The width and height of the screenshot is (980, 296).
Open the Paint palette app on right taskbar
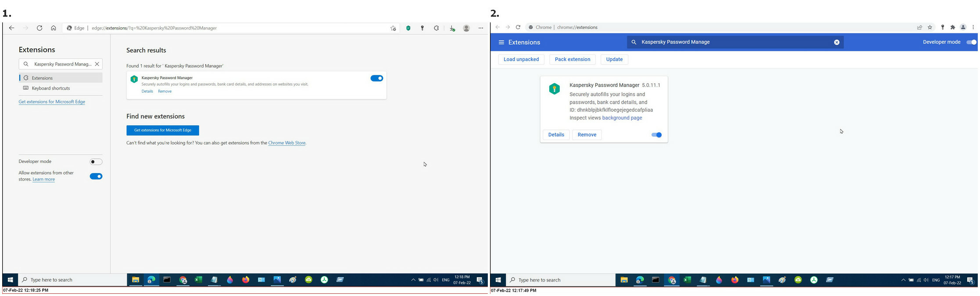(782, 280)
